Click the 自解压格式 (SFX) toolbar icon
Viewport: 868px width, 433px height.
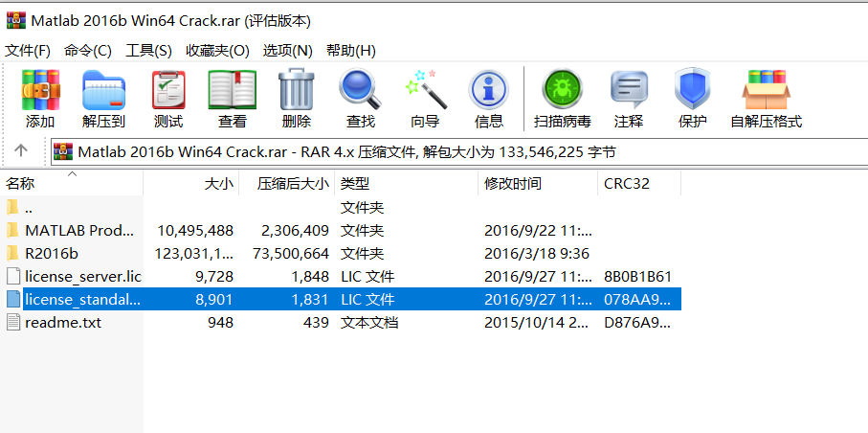click(x=767, y=90)
